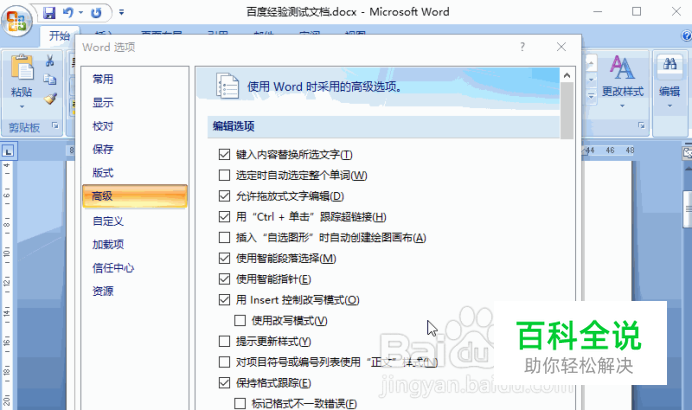Click the Word help icon in ribbon
The image size is (692, 410).
click(687, 35)
